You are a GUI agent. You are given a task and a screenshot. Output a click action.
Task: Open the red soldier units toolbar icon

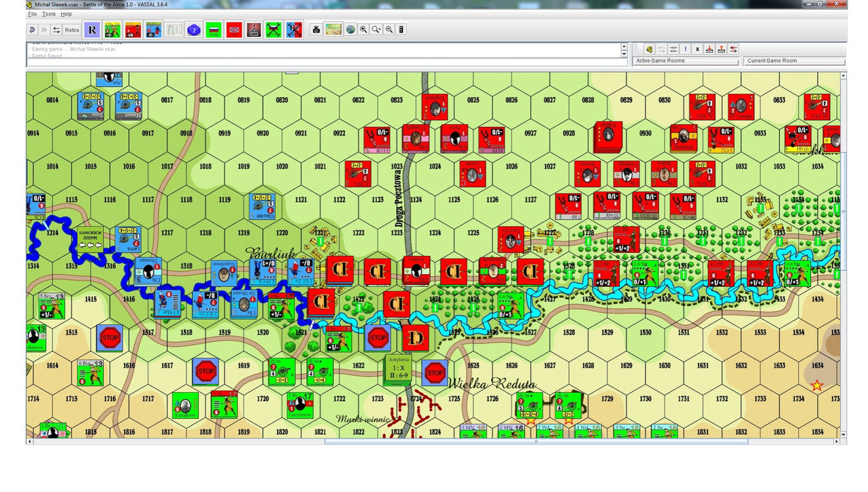point(133,30)
